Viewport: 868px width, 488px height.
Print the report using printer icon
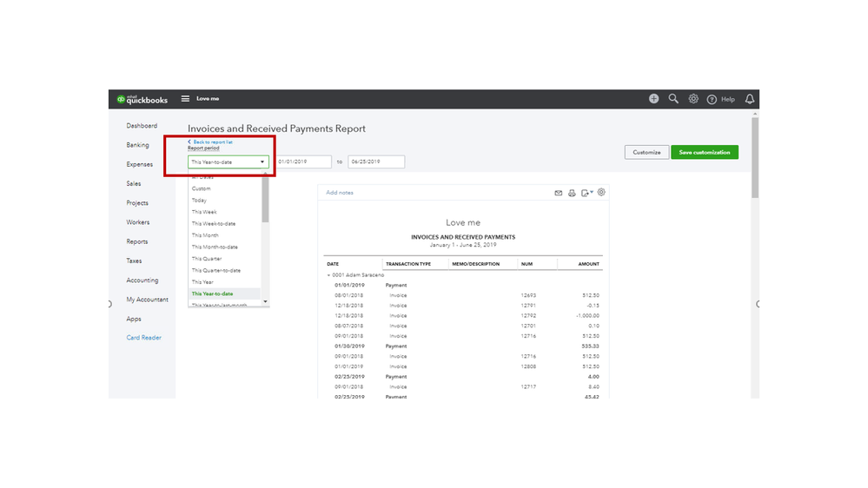pos(572,193)
